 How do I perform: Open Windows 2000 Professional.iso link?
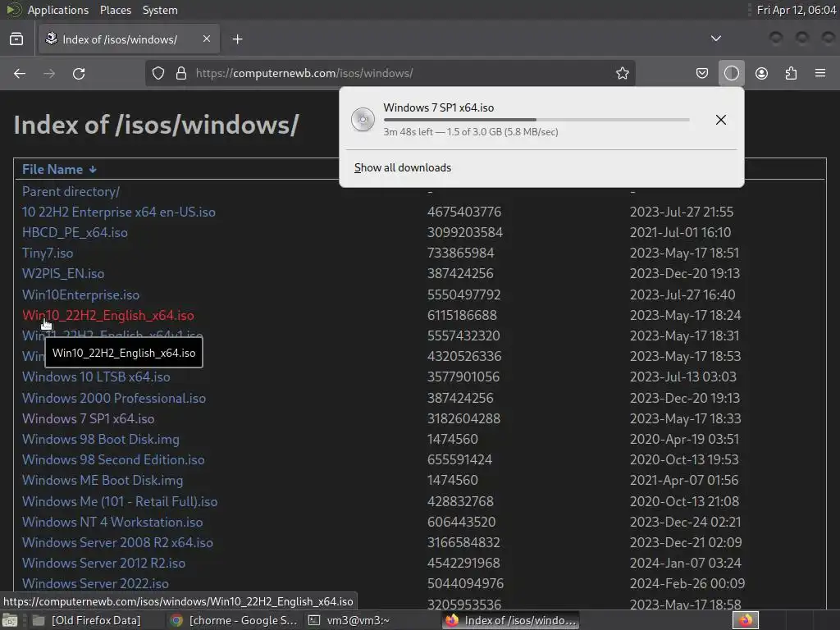click(113, 398)
